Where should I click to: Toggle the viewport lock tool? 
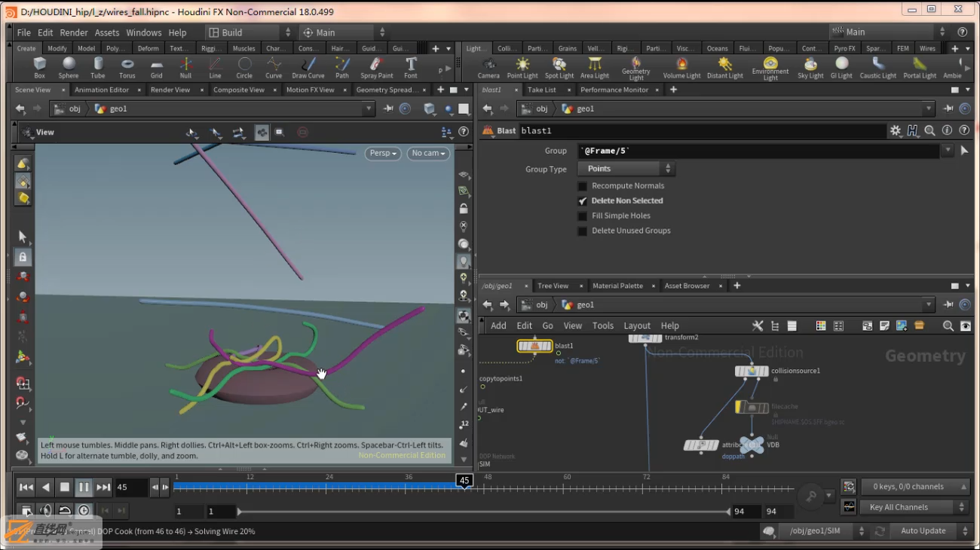23,257
